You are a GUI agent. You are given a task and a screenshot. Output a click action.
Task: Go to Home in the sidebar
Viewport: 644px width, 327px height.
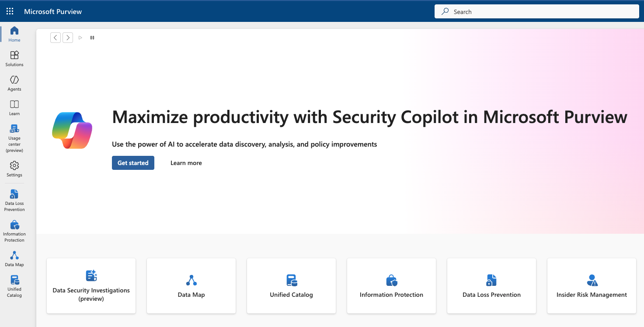tap(14, 34)
